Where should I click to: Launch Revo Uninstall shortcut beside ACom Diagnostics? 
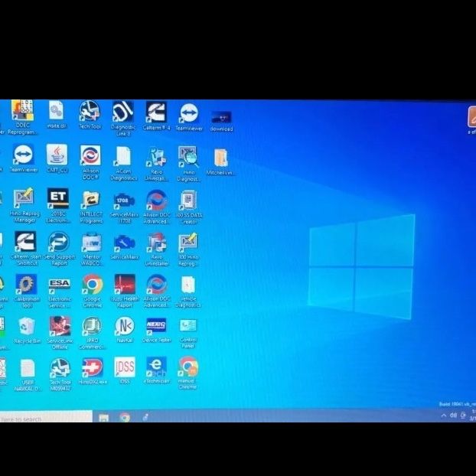click(x=156, y=164)
